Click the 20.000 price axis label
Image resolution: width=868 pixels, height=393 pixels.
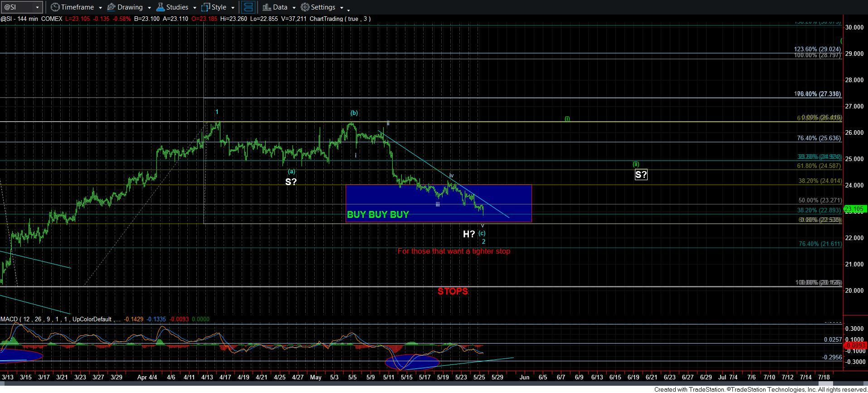(x=854, y=290)
